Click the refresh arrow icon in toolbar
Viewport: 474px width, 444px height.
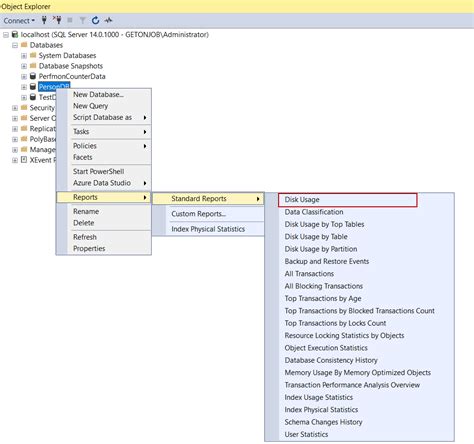[95, 21]
